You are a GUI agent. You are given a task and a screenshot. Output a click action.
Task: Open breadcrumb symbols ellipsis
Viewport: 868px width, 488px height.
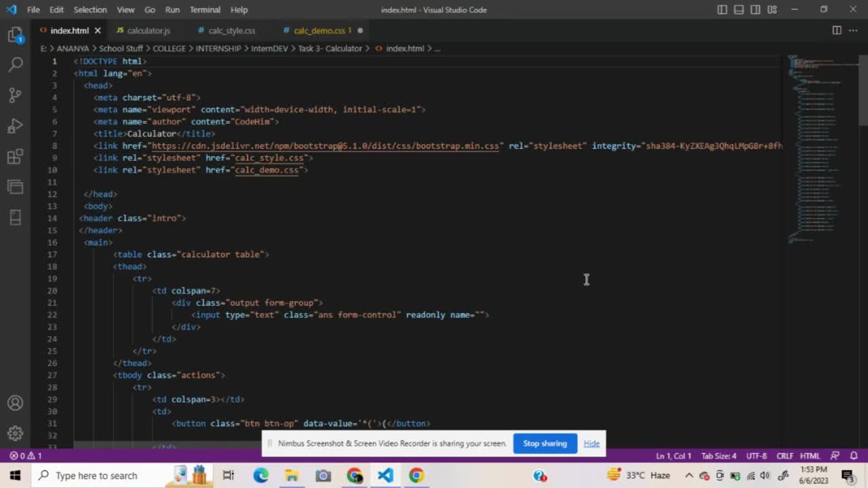437,49
